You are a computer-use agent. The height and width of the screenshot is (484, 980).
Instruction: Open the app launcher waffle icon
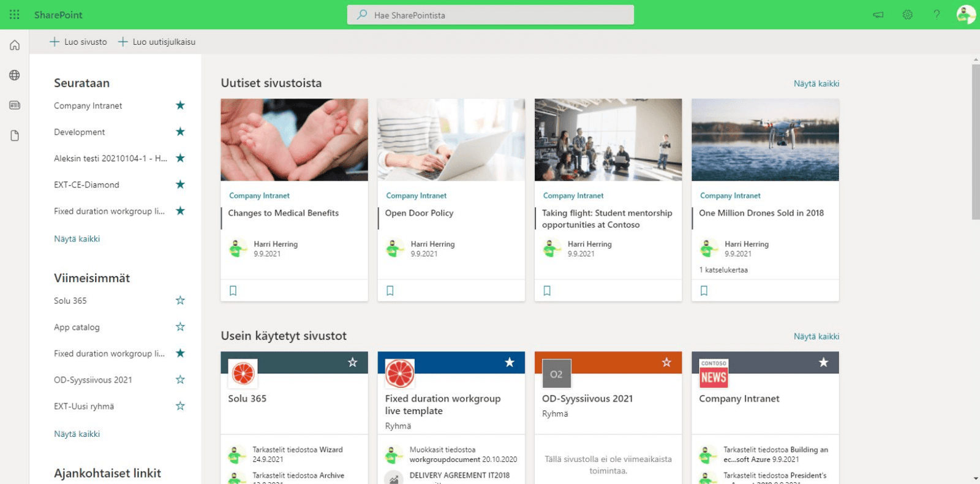click(15, 15)
